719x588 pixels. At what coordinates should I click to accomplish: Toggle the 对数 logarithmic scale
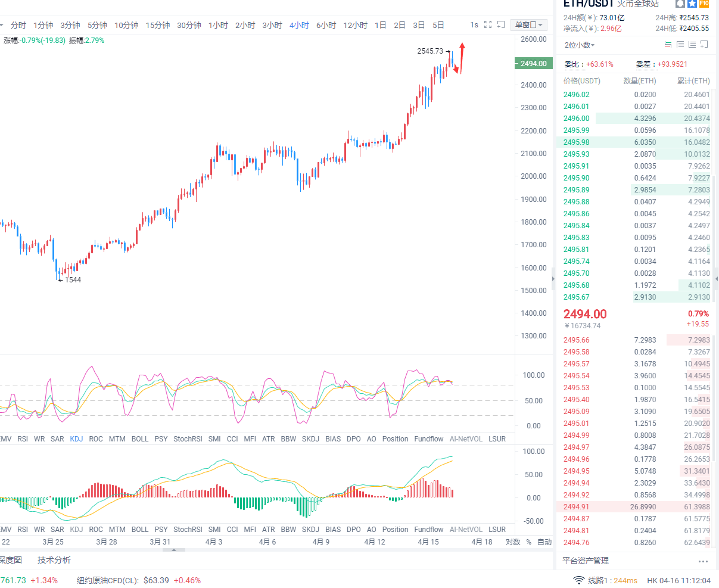pyautogui.click(x=513, y=542)
